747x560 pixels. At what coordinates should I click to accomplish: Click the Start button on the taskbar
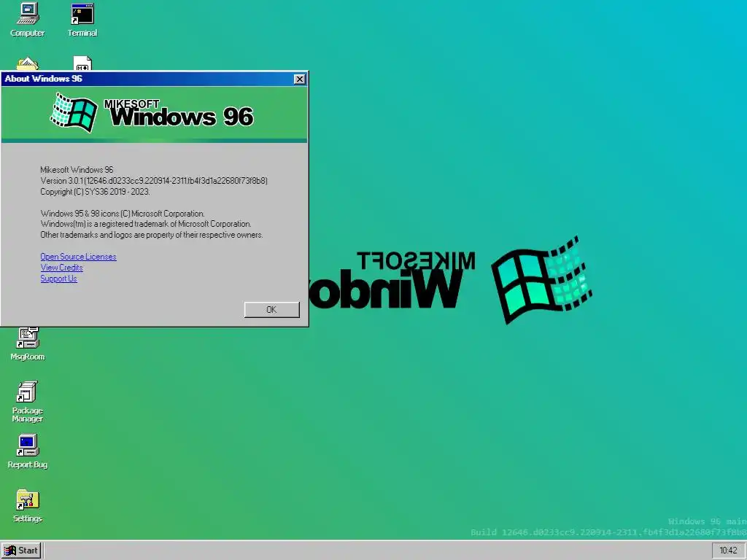click(x=21, y=551)
